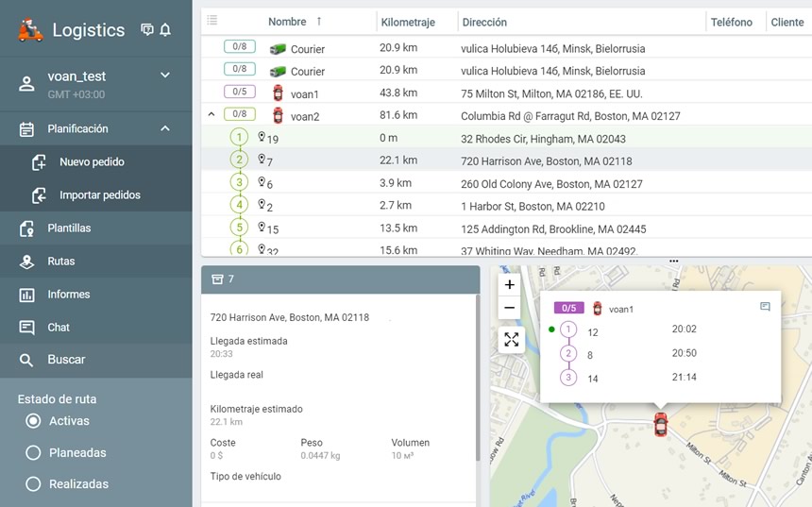Collapse the voan2 route row
This screenshot has width=812, height=507.
point(211,115)
